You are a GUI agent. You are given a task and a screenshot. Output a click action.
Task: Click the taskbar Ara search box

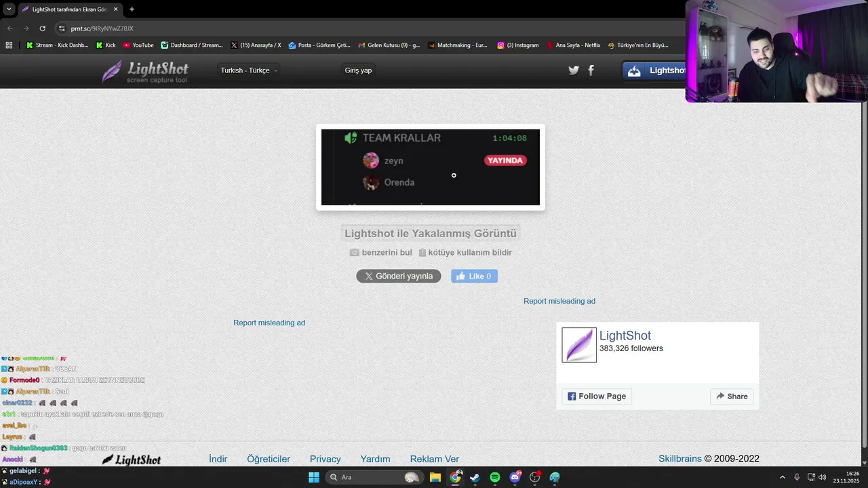[373, 477]
